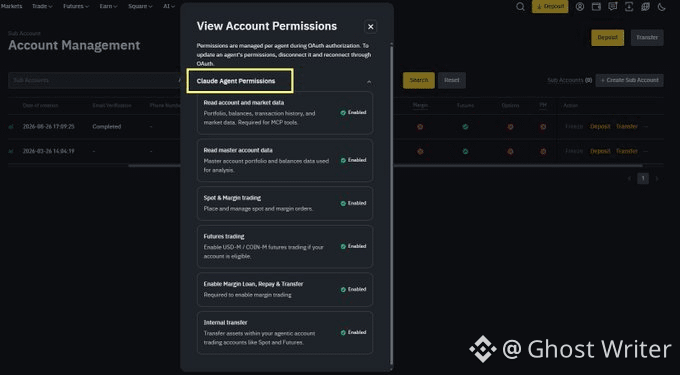The width and height of the screenshot is (680, 375).
Task: Open the Square menu
Action: click(x=140, y=7)
